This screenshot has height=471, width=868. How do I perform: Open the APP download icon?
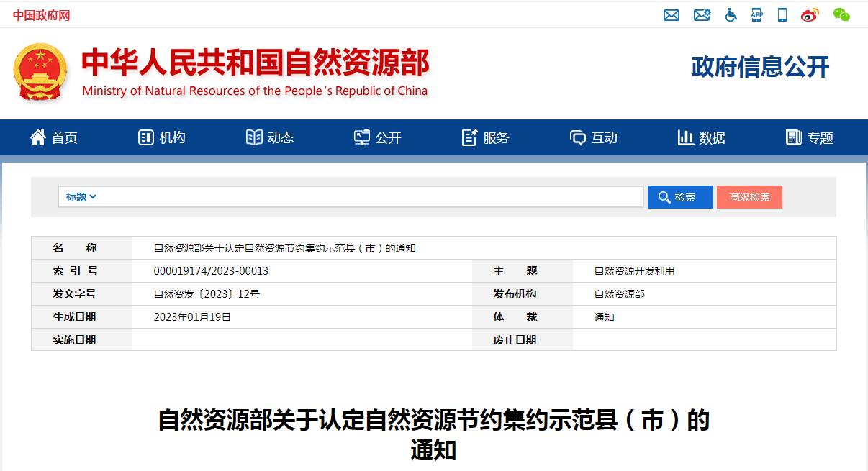tap(756, 15)
